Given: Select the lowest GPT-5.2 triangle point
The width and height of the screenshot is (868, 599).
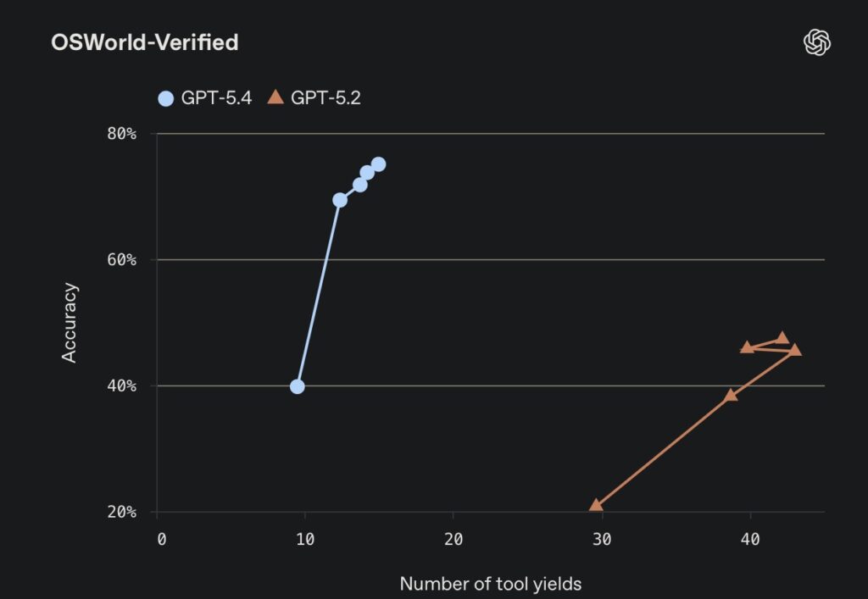Looking at the screenshot, I should pyautogui.click(x=596, y=506).
